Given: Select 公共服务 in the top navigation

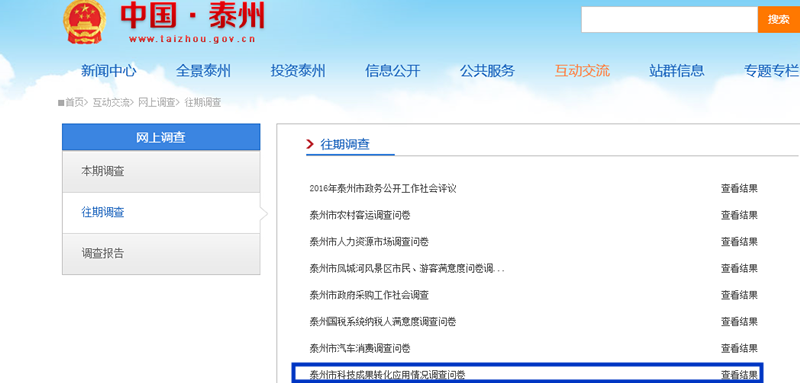Looking at the screenshot, I should [x=487, y=71].
